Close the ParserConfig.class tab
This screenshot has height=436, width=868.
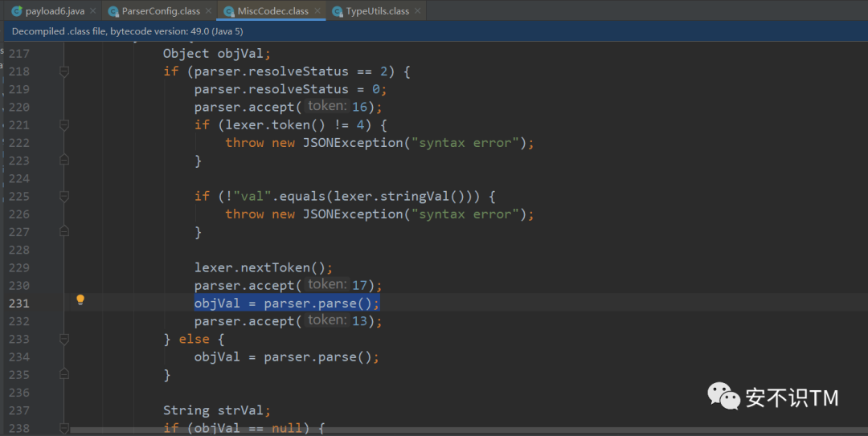[208, 10]
